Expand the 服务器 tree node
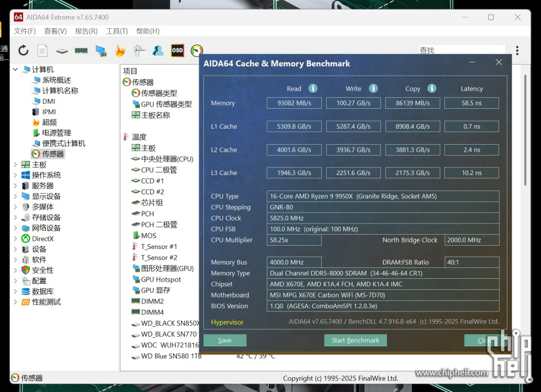Screen dimensions: 541x392 [x=15, y=186]
